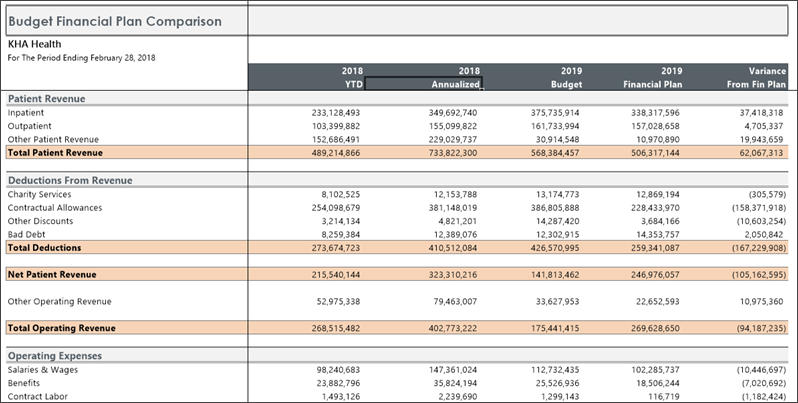Select the Total Deductions row label
798x403 pixels.
pyautogui.click(x=45, y=247)
